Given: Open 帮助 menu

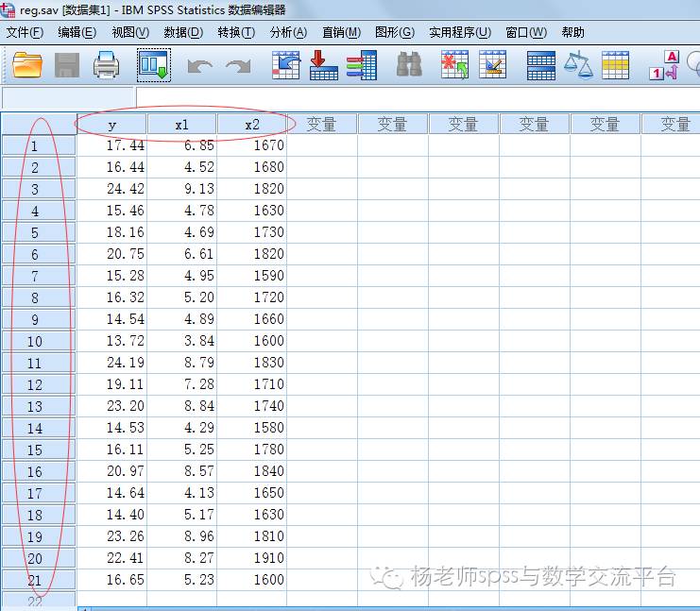Looking at the screenshot, I should point(572,32).
